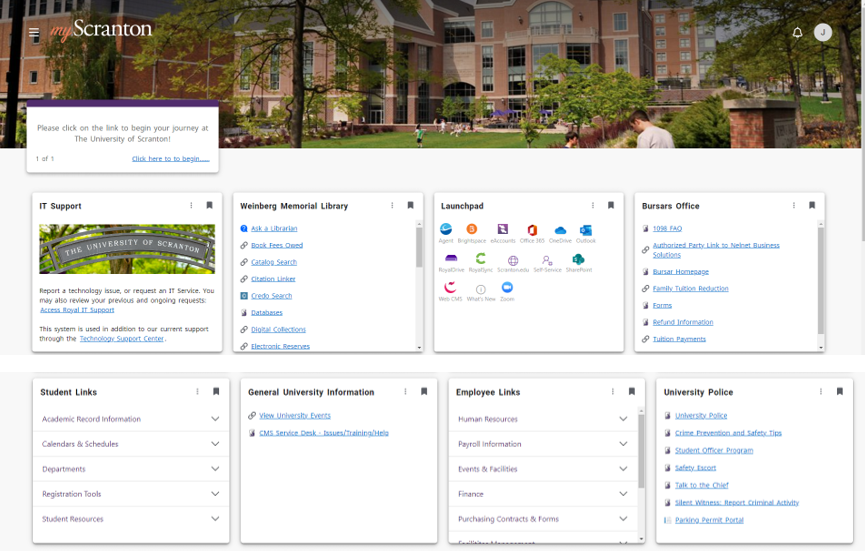Launch RoyalSync from Launchpad
This screenshot has width=865, height=551.
(x=480, y=262)
